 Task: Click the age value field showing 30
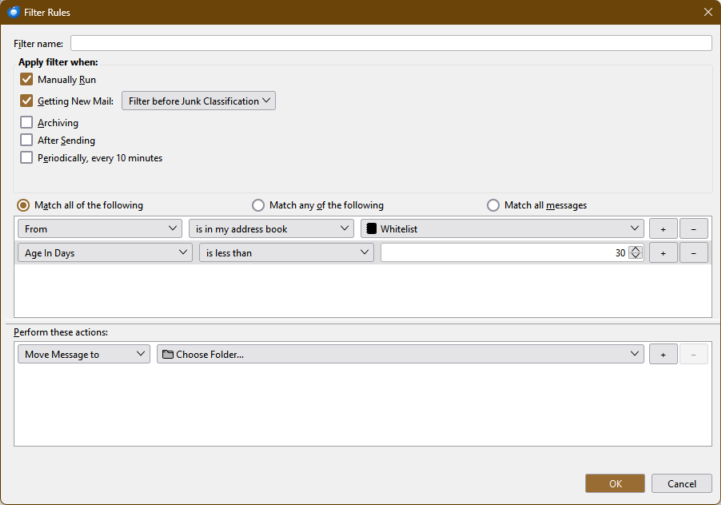coord(504,252)
